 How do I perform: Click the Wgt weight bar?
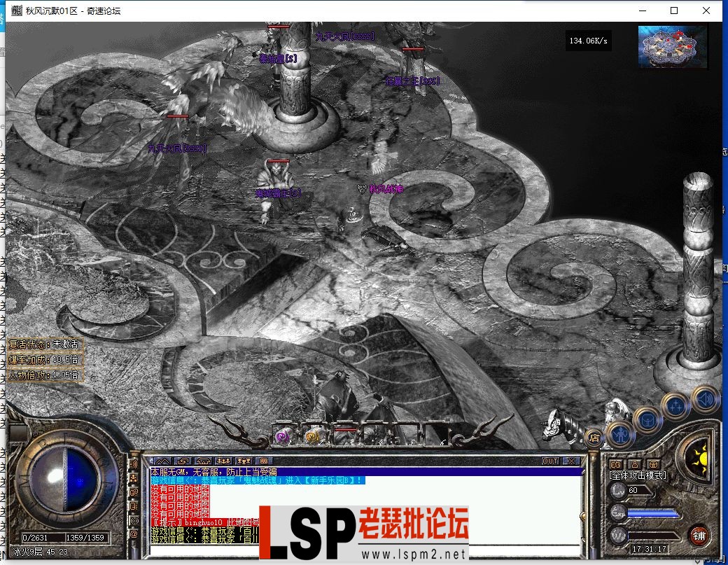[x=652, y=536]
